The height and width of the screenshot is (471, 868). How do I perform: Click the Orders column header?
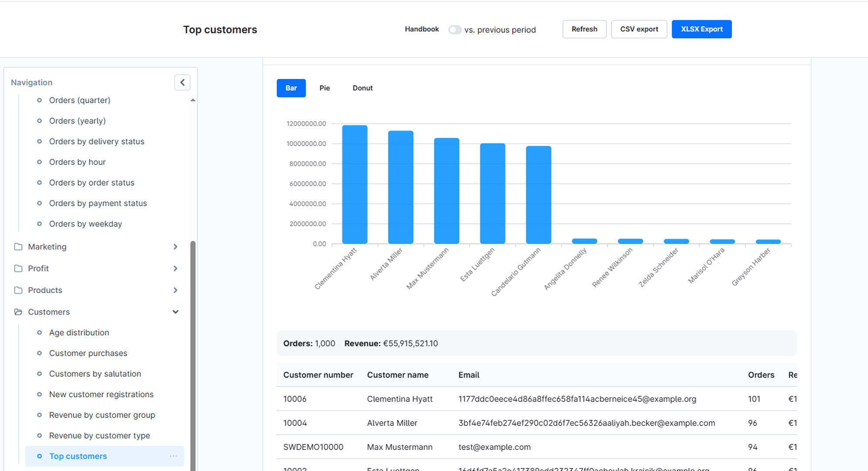(x=761, y=375)
